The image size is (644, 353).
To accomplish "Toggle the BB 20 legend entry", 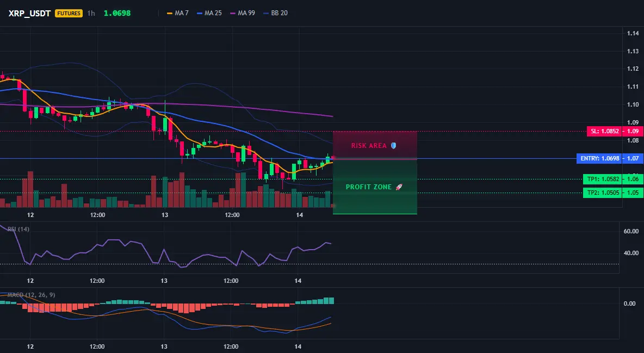I will 276,13.
